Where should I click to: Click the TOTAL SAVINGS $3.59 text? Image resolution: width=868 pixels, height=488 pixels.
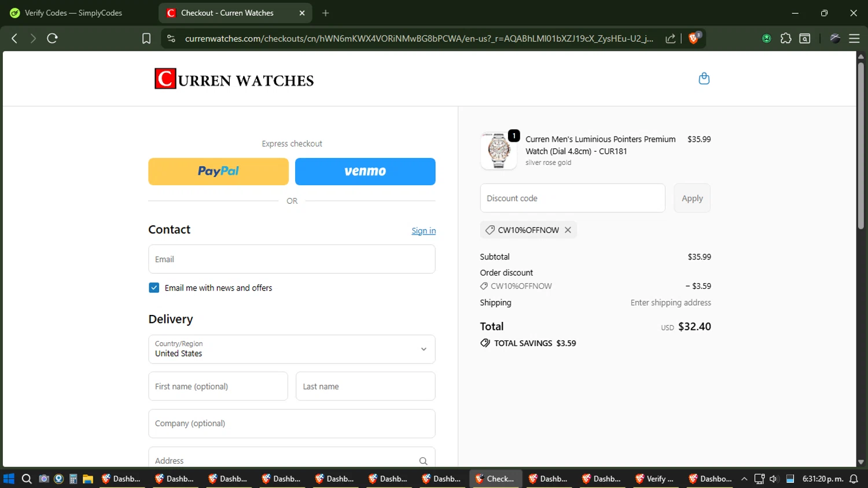coord(535,343)
